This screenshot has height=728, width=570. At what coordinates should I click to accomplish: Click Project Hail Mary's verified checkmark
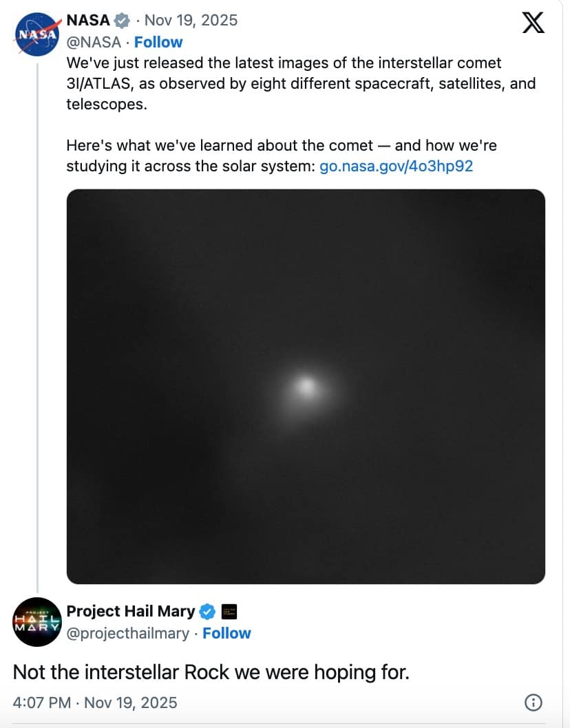point(207,611)
